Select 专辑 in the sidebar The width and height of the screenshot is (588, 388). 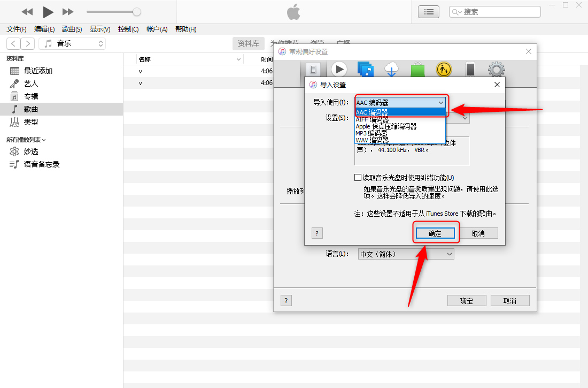pos(31,96)
